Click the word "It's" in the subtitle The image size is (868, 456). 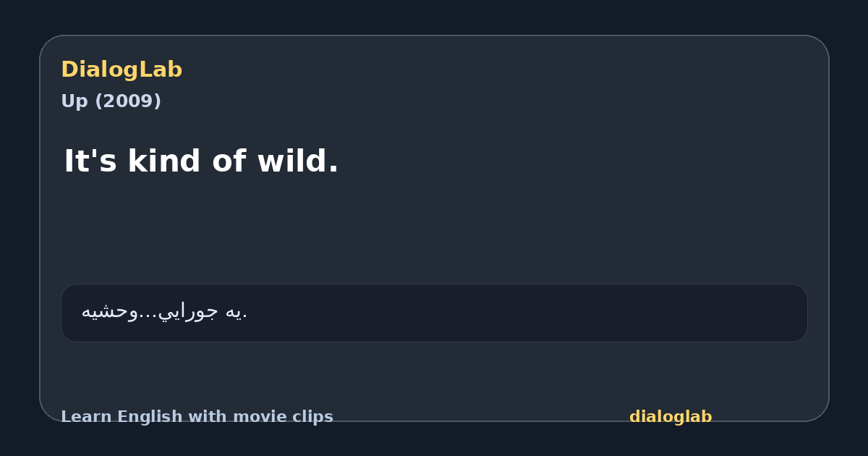pyautogui.click(x=90, y=161)
